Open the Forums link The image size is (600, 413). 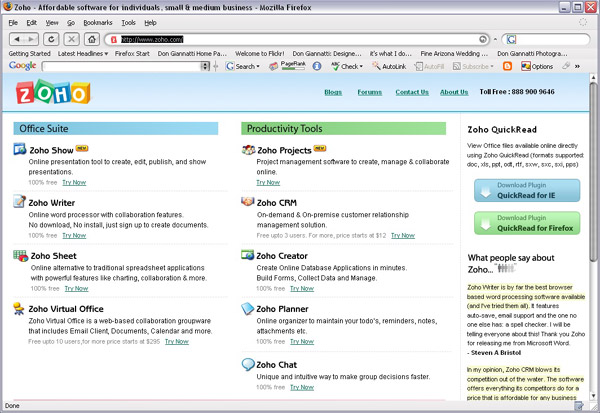(370, 92)
